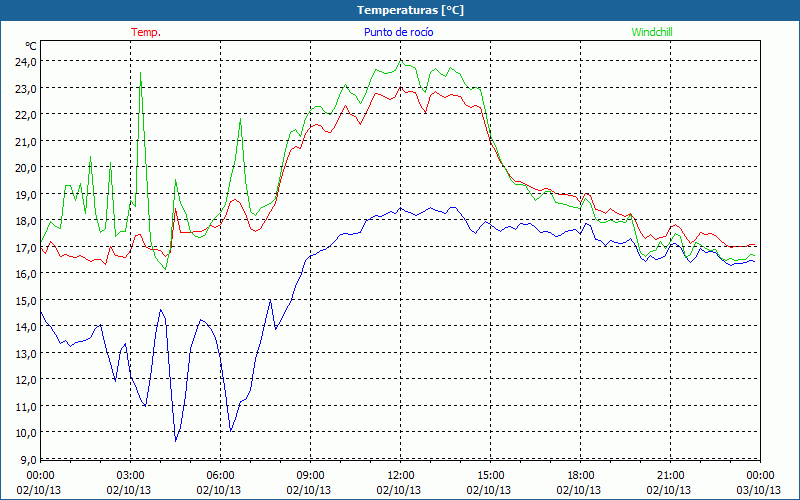Click the 17,0 y-axis value
This screenshot has height=500, width=800.
(x=26, y=247)
